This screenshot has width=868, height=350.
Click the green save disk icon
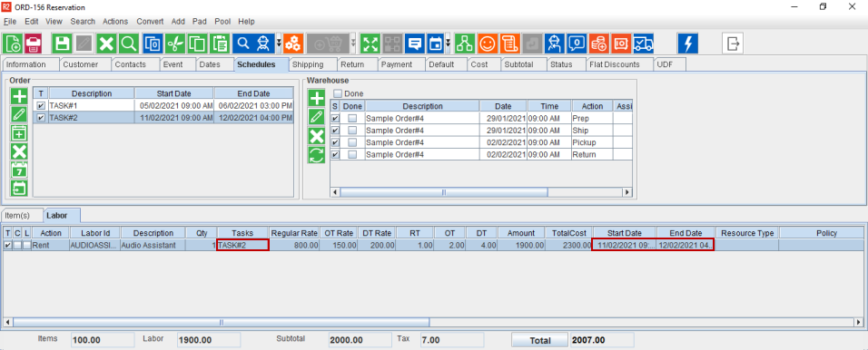coord(62,44)
